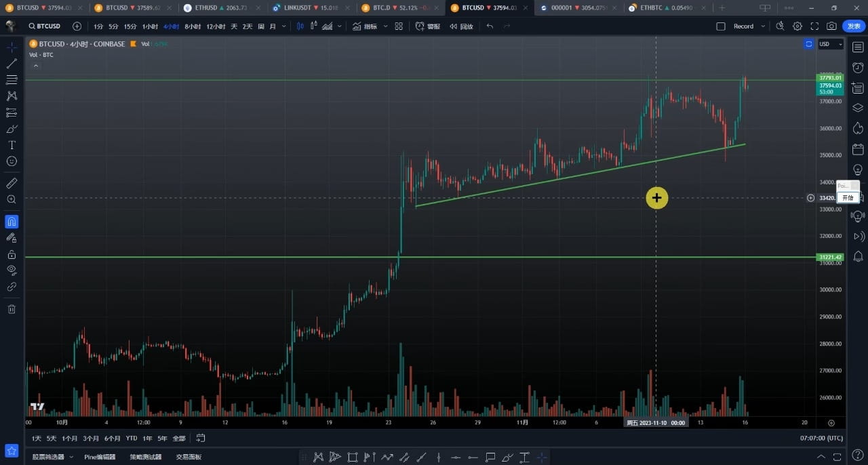Select the 4小时 timeframe
Viewport: 868px width, 465px height.
point(171,26)
